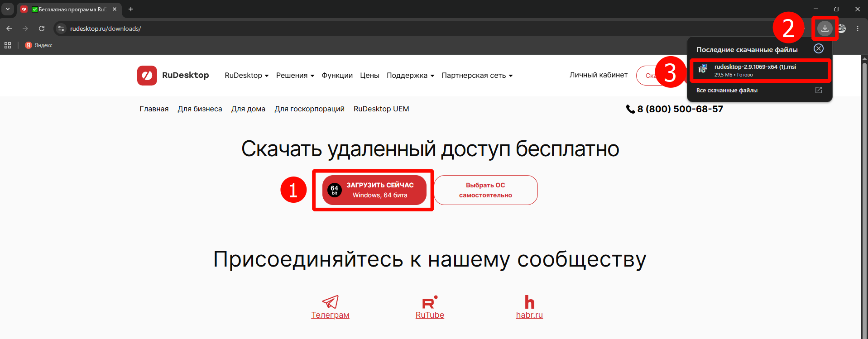This screenshot has height=339, width=868.
Task: Click the RuDesktop logo in site header
Action: [x=173, y=75]
